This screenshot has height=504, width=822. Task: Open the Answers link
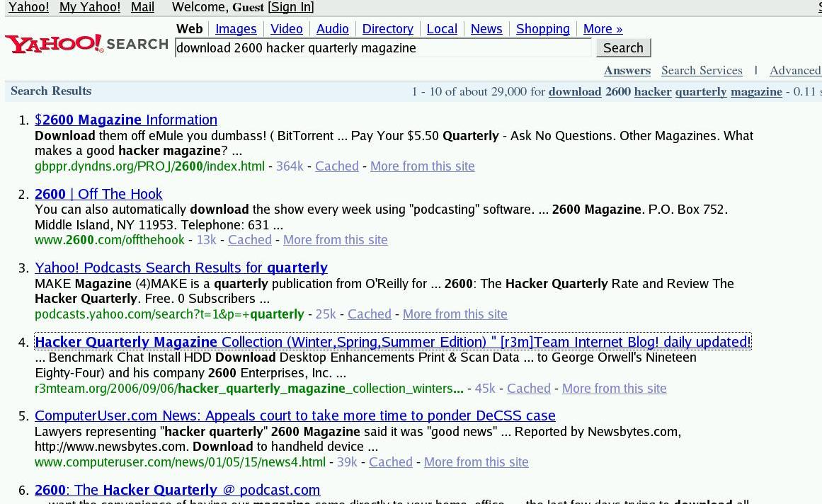(627, 71)
